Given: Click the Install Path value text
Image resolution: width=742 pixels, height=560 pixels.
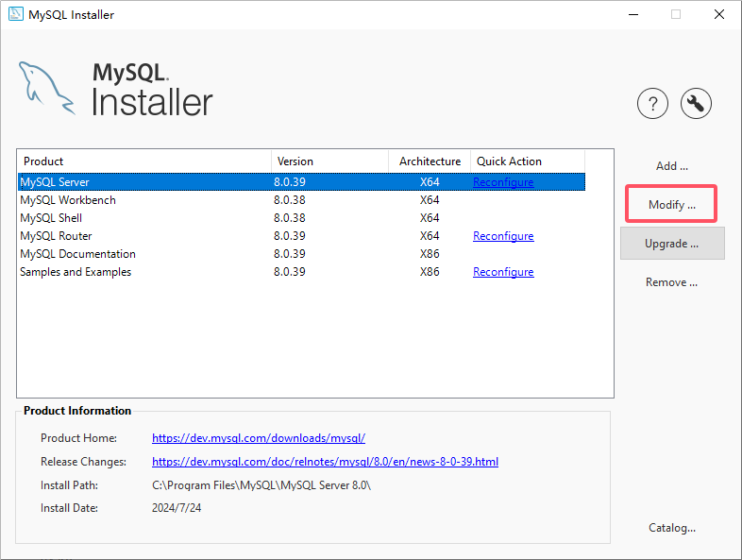Looking at the screenshot, I should 261,485.
